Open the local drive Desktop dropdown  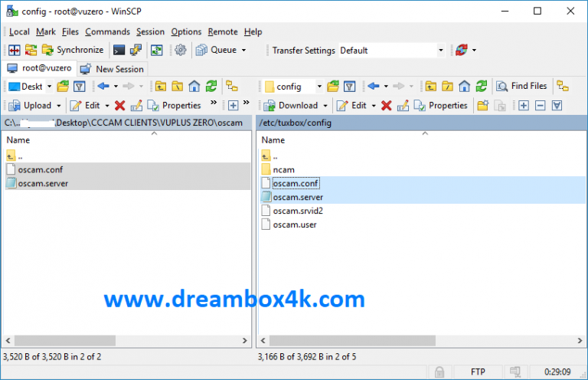30,87
